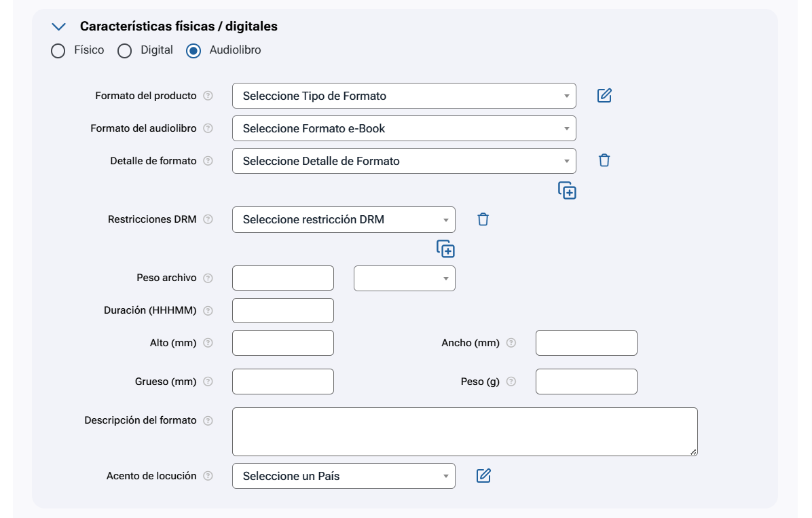The image size is (812, 518).
Task: Open Seleccione Detalle de Formato dropdown
Action: click(404, 161)
